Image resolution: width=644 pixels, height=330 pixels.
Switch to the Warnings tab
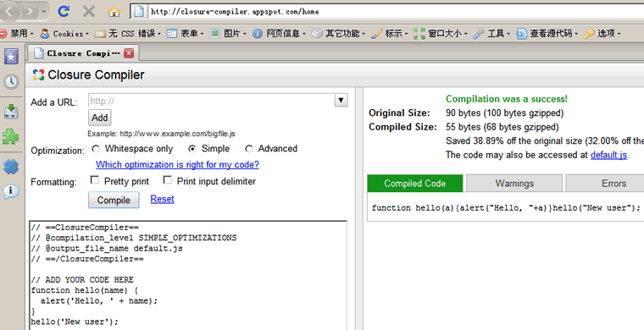[x=514, y=184]
